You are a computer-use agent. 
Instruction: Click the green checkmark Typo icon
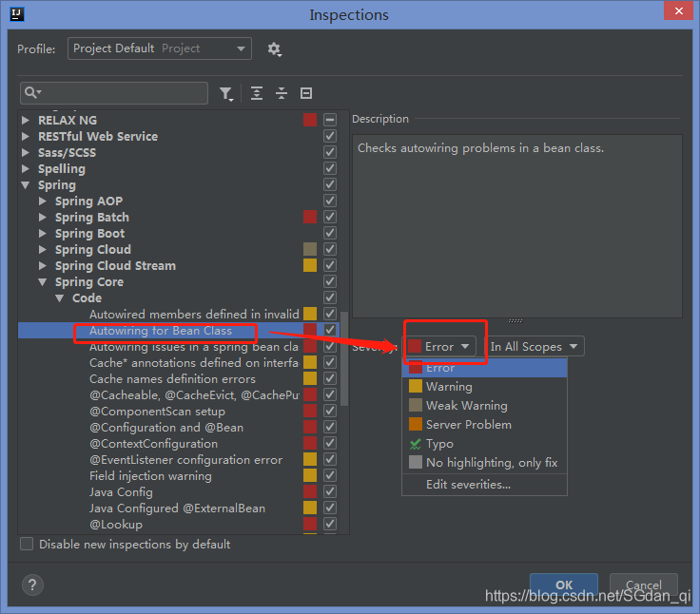click(x=416, y=444)
